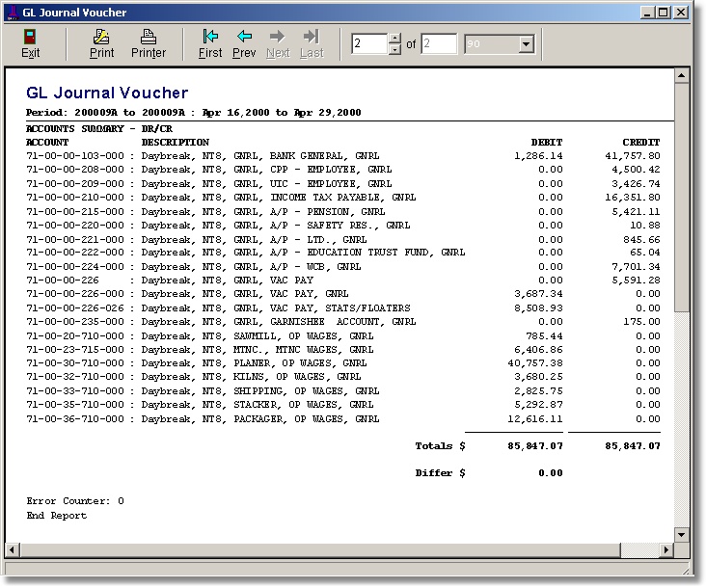Open Printer setup via the Printer icon

[x=149, y=37]
